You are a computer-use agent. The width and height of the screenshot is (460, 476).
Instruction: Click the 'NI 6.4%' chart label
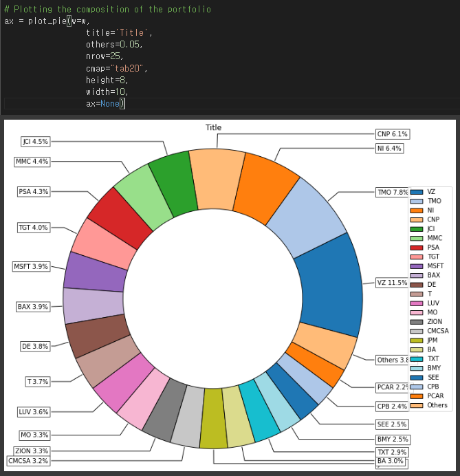[389, 149]
